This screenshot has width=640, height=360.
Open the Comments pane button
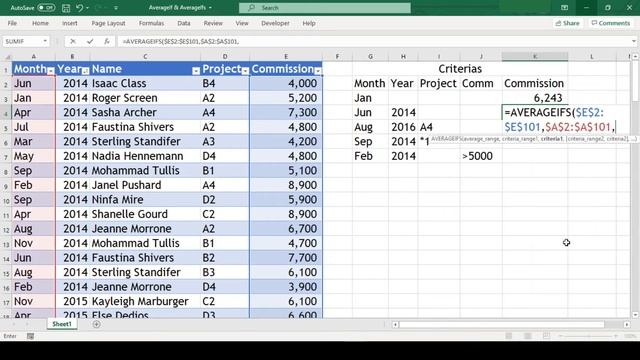[611, 23]
